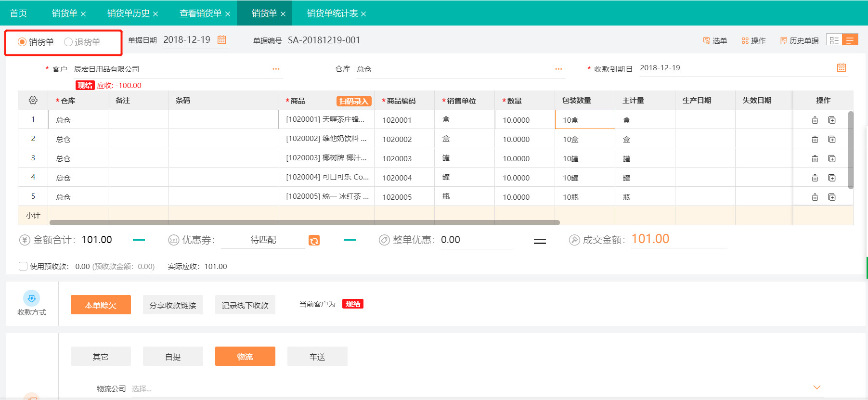Switch to the 销货单统计表 tab
Image resolution: width=868 pixels, height=400 pixels.
pyautogui.click(x=332, y=13)
